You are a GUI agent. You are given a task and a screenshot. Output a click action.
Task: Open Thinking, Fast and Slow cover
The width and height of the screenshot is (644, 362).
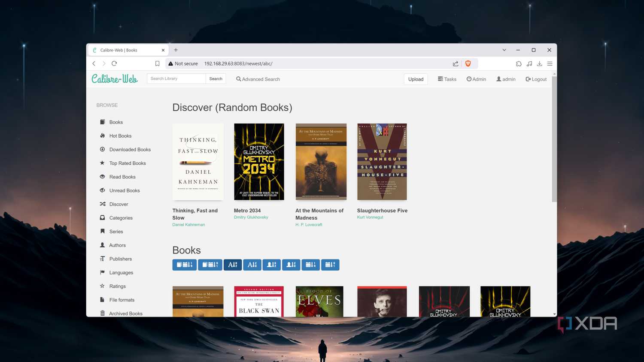click(x=198, y=162)
